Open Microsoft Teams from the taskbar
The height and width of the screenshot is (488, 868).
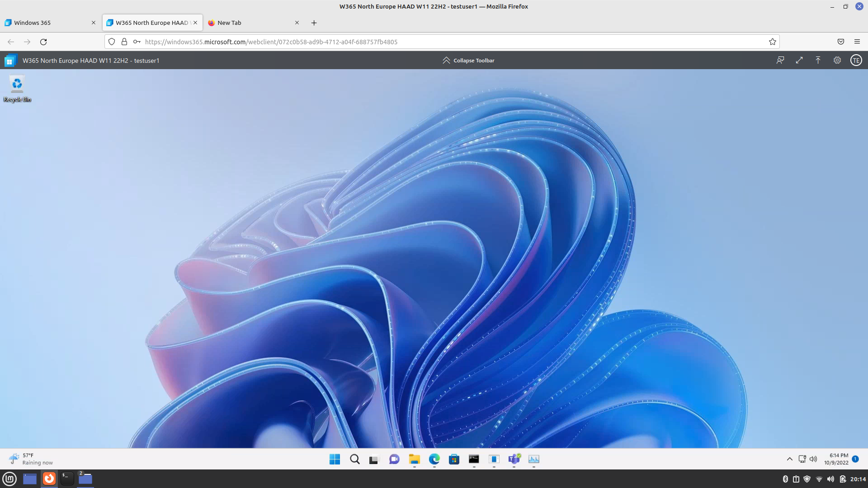[x=514, y=460]
